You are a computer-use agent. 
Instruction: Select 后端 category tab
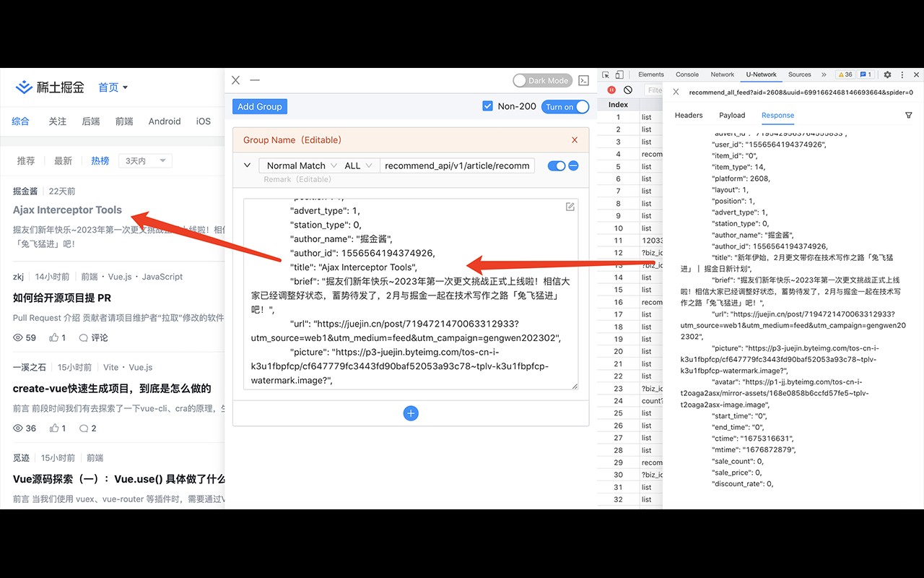(91, 121)
